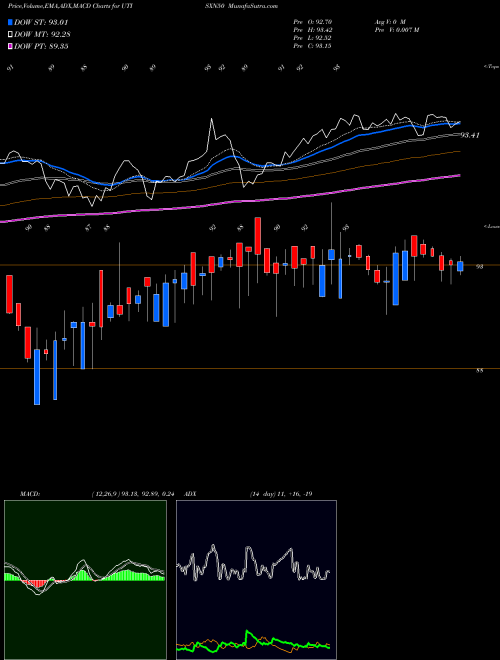This screenshot has height=660, width=500.
Task: Click the 93 price axis label
Action: [x=479, y=266]
